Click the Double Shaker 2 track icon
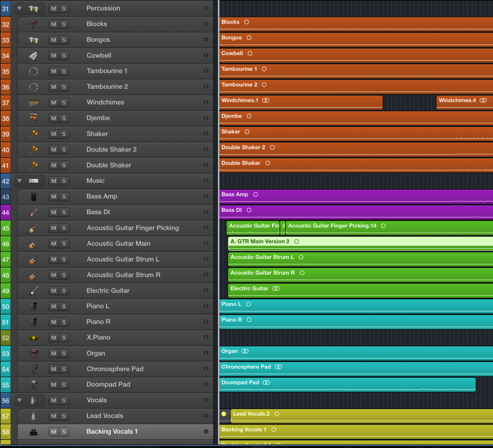Screen dimensions: 493x448 (x=34, y=150)
